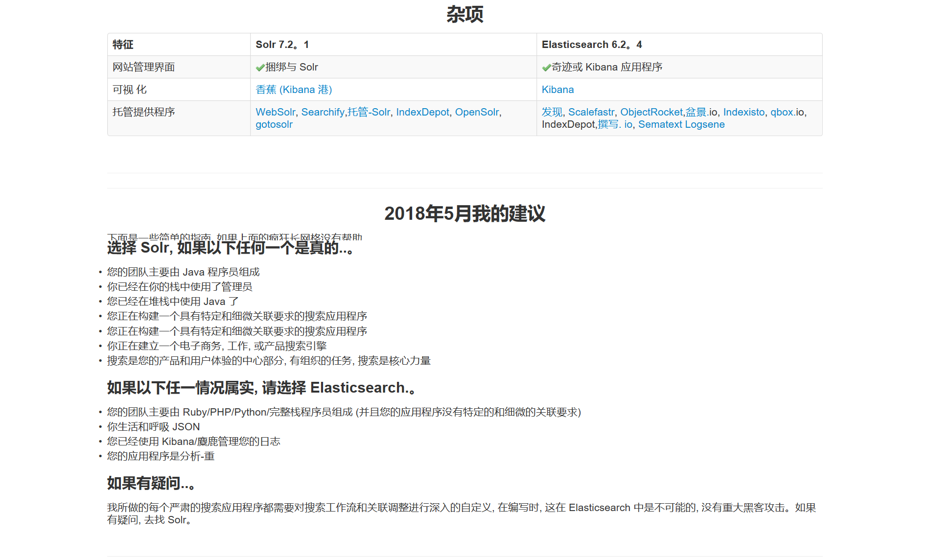The image size is (929, 560).
Task: Open the blue IndexDepot link in Solr column
Action: 422,112
